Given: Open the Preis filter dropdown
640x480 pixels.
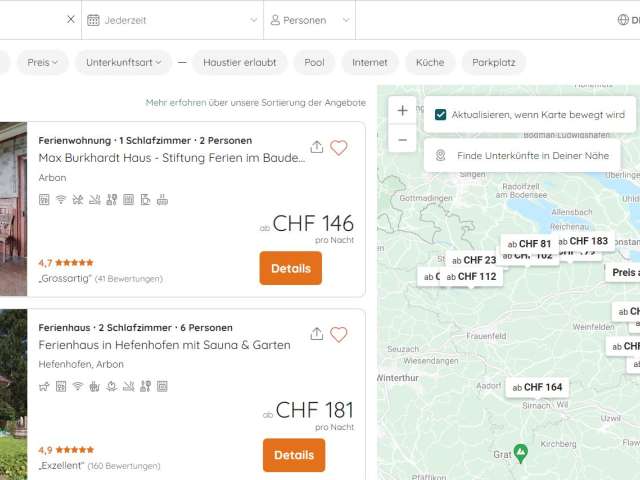Looking at the screenshot, I should [x=42, y=62].
